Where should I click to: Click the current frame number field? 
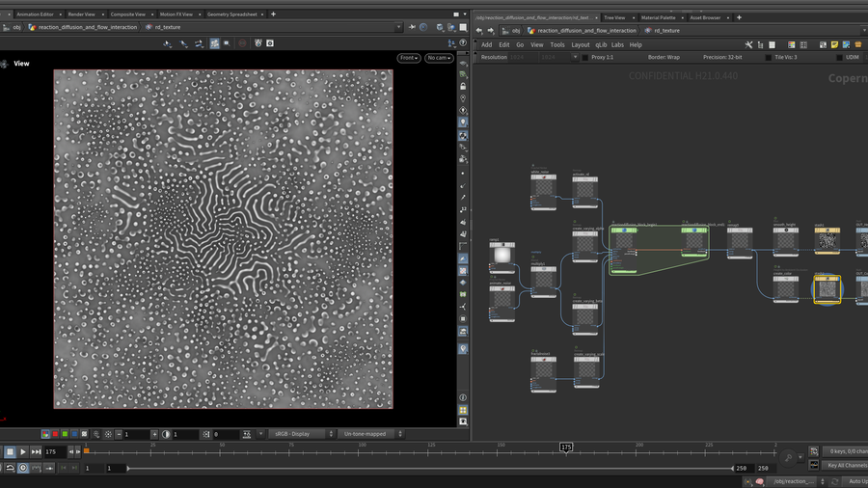[x=53, y=451]
